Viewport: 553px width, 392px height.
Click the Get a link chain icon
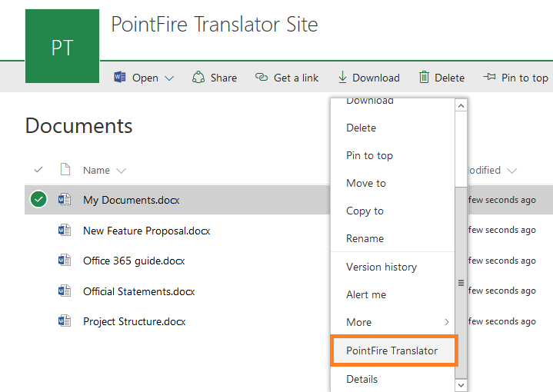click(262, 77)
